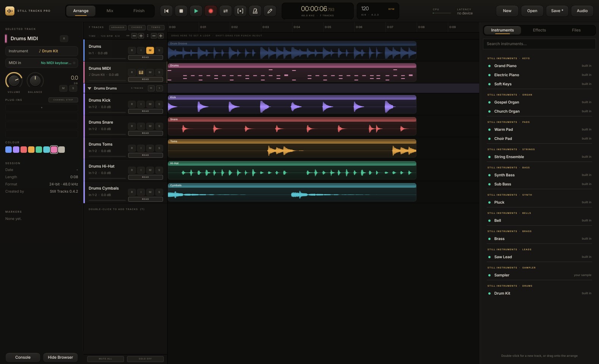Click record-arm R beside selected track name
The height and width of the screenshot is (364, 599).
[x=64, y=38]
